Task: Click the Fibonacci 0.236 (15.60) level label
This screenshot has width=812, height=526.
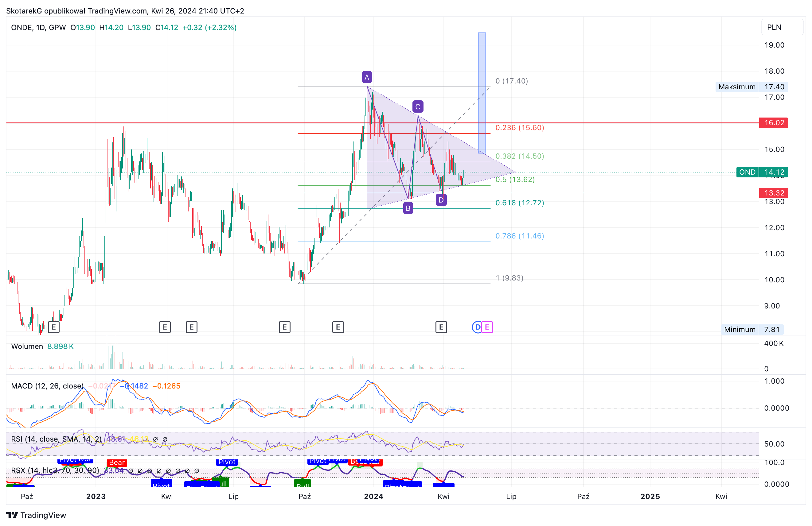Action: click(x=520, y=127)
